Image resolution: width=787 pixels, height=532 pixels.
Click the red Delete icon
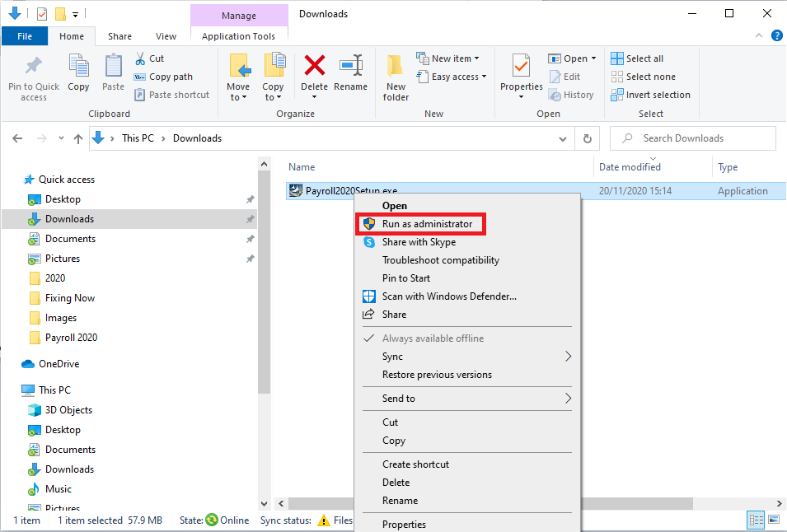click(314, 65)
